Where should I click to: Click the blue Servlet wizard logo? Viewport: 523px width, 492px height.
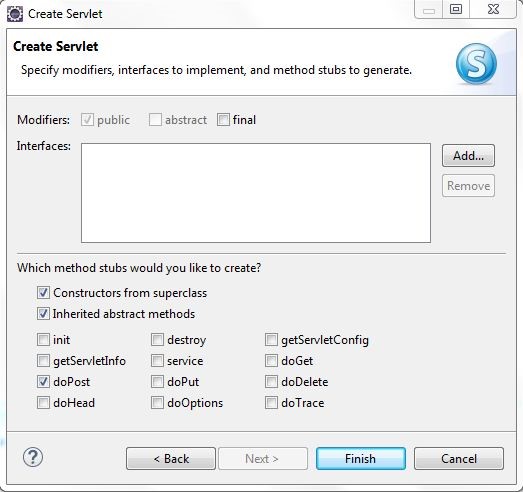tap(476, 64)
